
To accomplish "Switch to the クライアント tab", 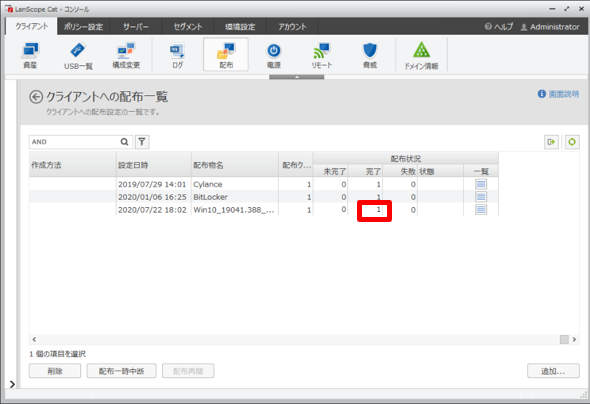I will pos(32,26).
